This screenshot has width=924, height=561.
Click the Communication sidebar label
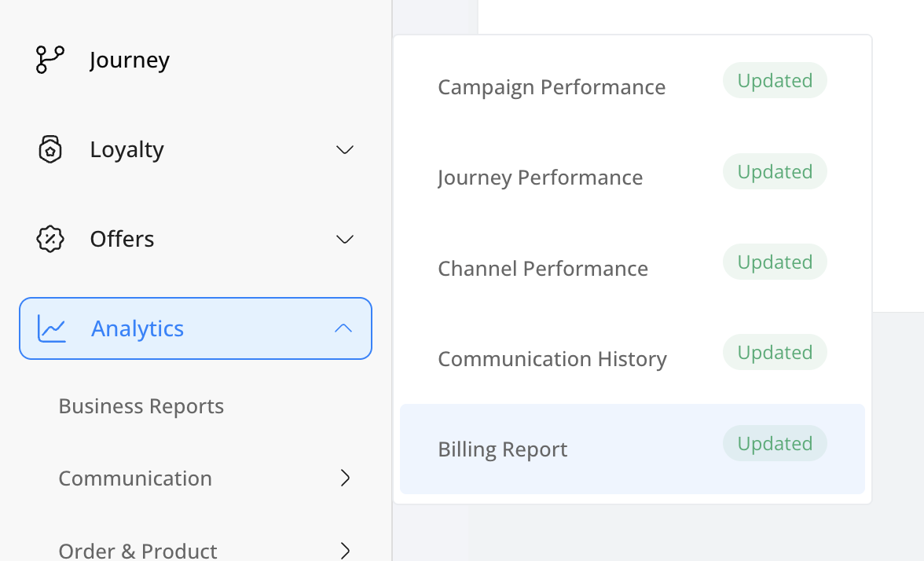coord(135,478)
